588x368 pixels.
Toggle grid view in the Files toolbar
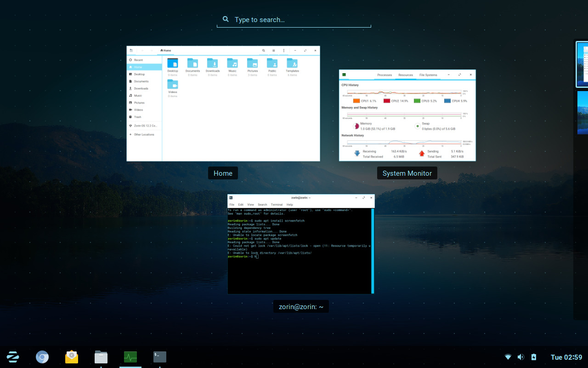[x=273, y=51]
